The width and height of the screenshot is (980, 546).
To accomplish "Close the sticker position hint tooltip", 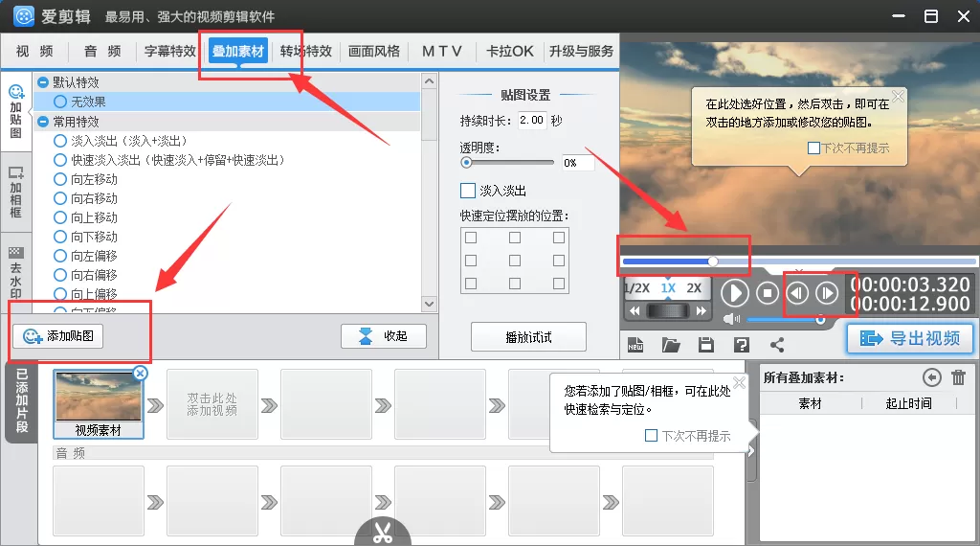I will pos(898,97).
